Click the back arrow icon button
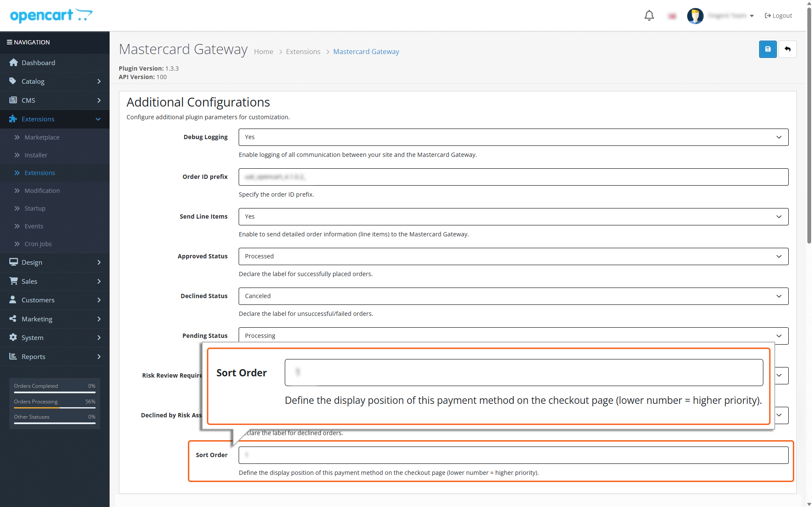 click(x=787, y=49)
